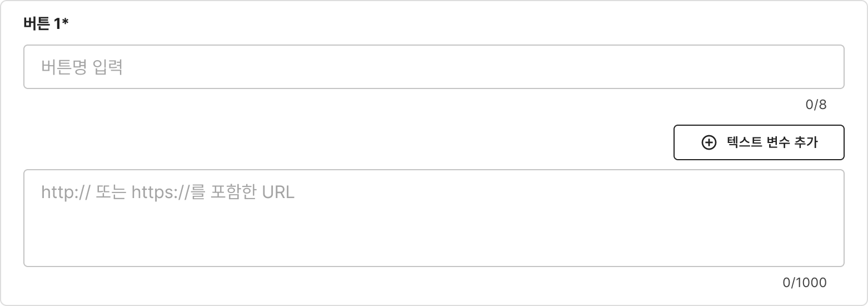
Task: Click the add text variable button
Action: pyautogui.click(x=759, y=142)
